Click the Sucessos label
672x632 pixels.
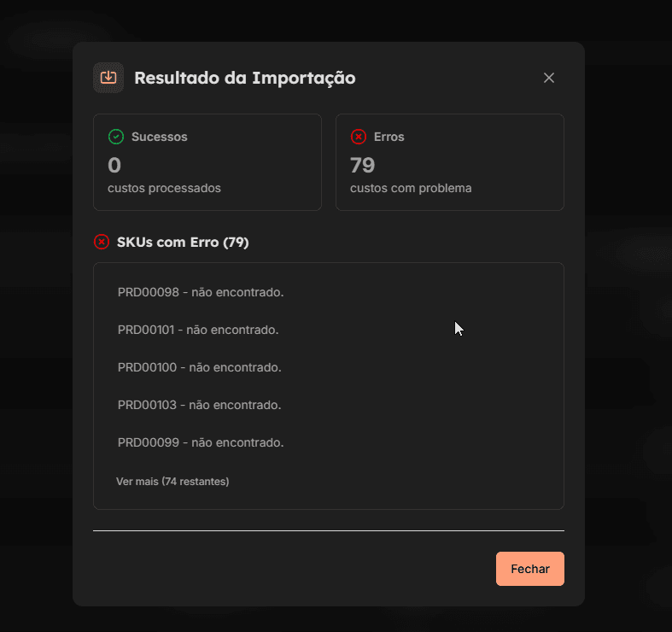click(x=160, y=137)
